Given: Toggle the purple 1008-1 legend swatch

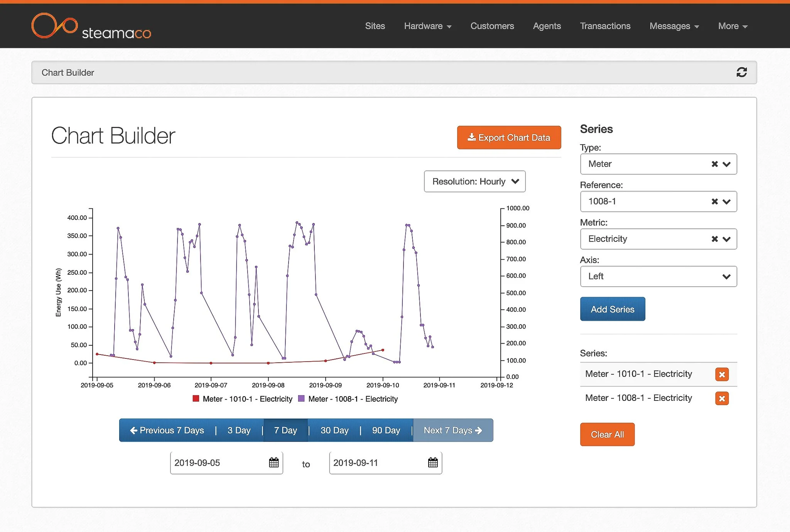Looking at the screenshot, I should [302, 399].
